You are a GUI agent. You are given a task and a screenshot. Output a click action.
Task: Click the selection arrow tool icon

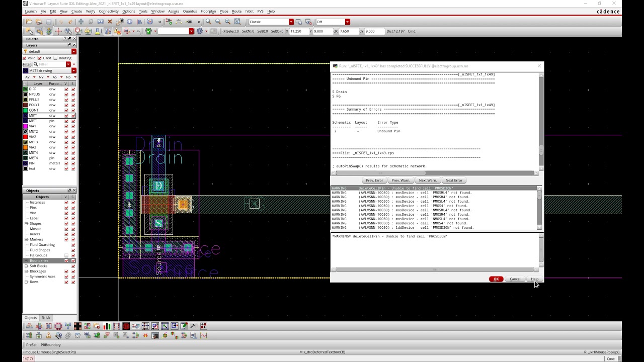click(x=29, y=31)
